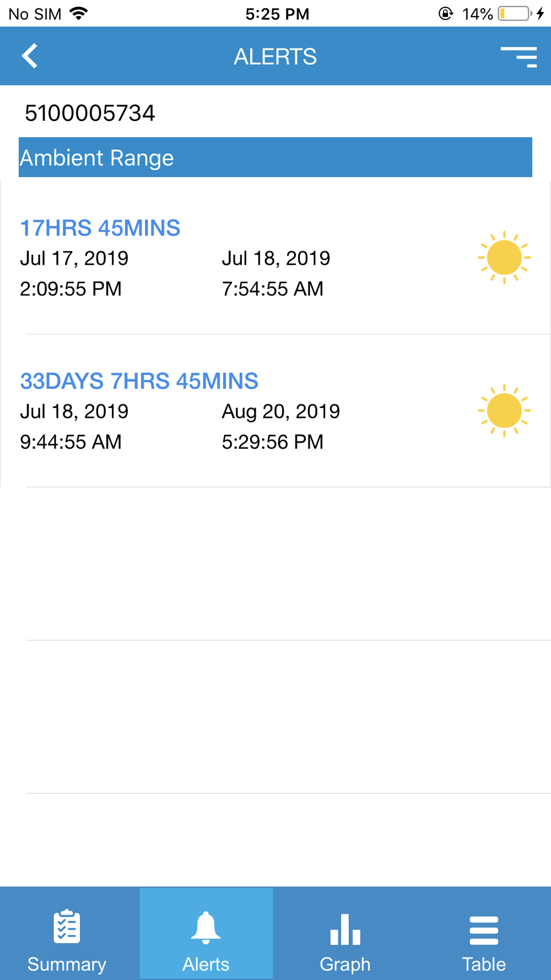Select the Summary clipboard icon

[67, 927]
